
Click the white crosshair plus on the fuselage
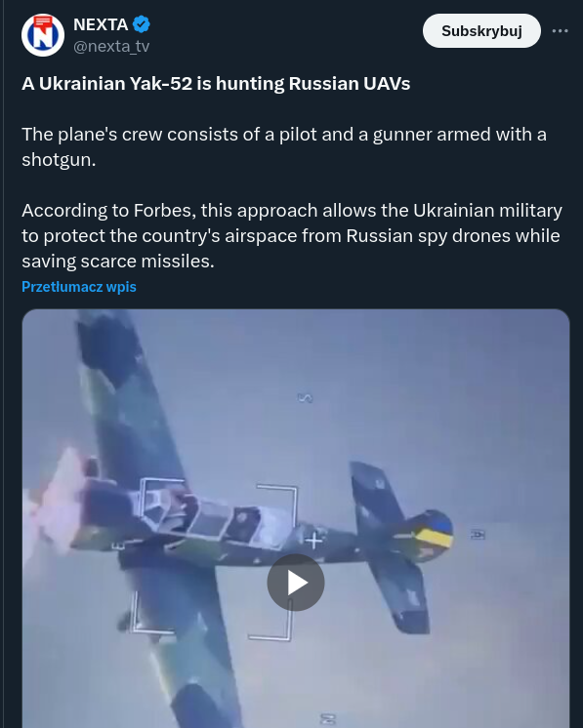pos(313,540)
